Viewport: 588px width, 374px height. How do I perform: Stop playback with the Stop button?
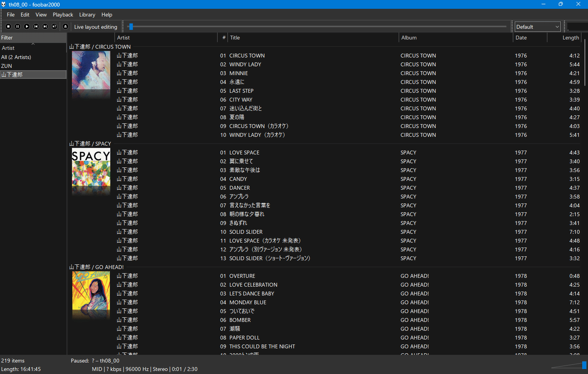coord(8,26)
